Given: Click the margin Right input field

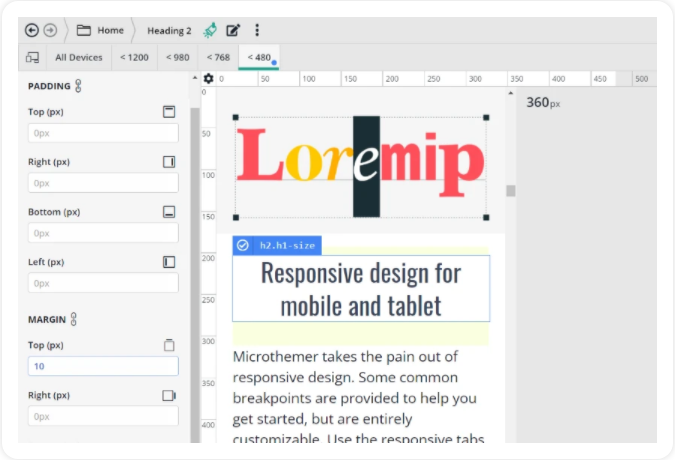Looking at the screenshot, I should coord(103,417).
